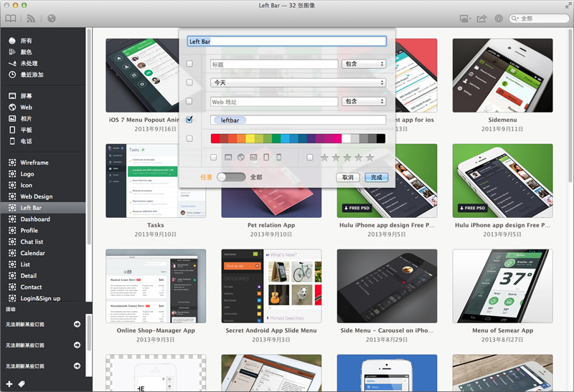Click the 完成 done button
The height and width of the screenshot is (392, 574).
(x=376, y=177)
